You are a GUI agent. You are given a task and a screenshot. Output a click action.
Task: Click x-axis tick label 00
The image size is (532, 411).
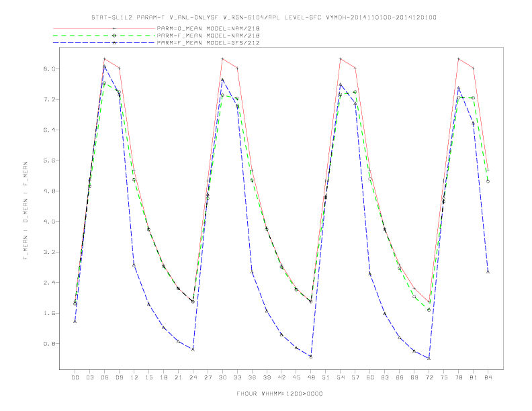75,377
